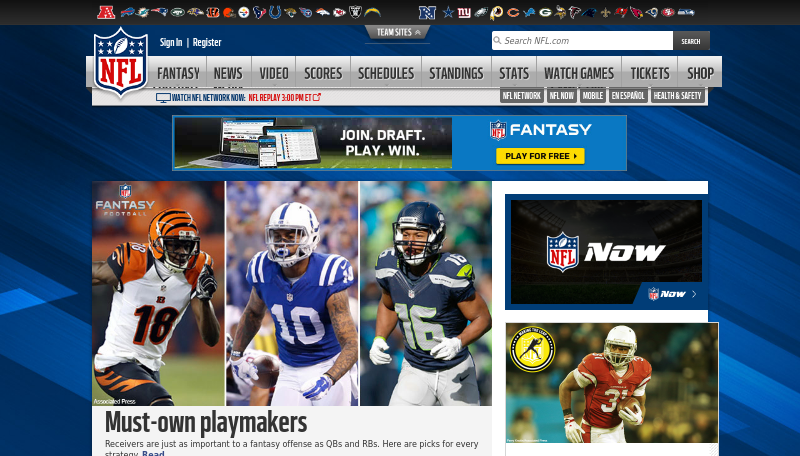Open the Mobile button
The width and height of the screenshot is (800, 456).
pos(593,95)
